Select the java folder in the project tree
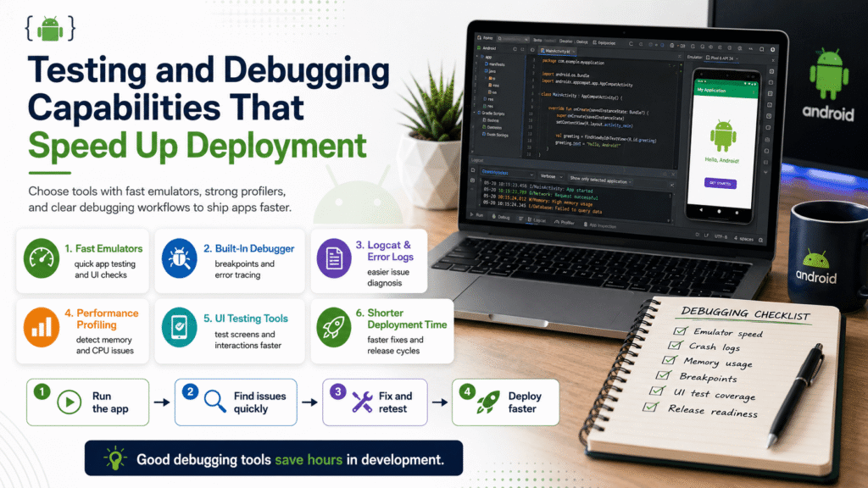 [491, 71]
